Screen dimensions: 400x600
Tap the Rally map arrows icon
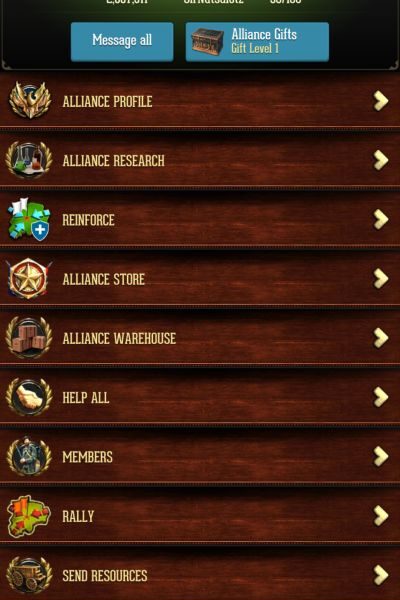coord(29,516)
